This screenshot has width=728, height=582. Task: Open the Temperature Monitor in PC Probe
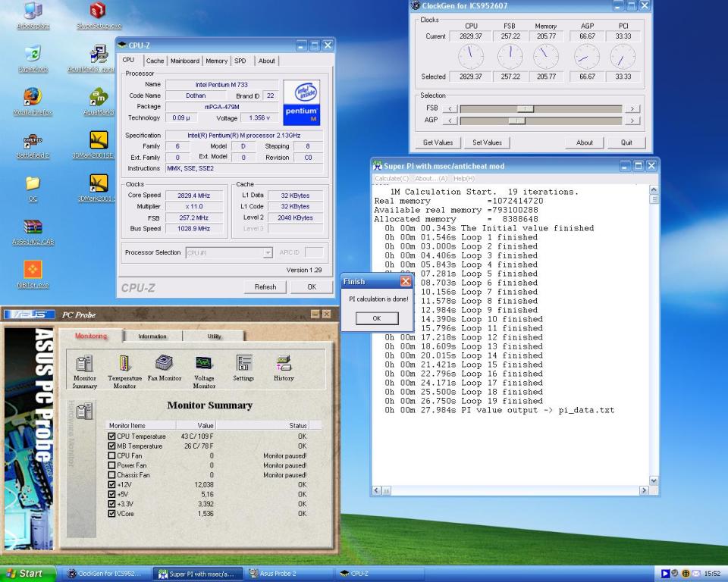click(x=124, y=364)
